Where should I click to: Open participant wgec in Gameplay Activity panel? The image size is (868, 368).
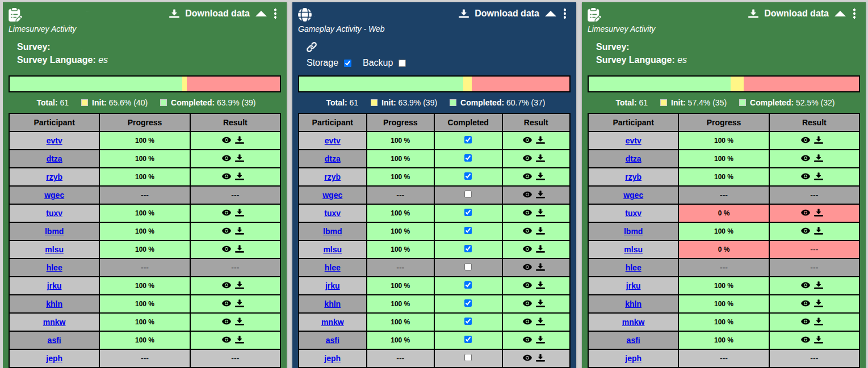(x=333, y=195)
